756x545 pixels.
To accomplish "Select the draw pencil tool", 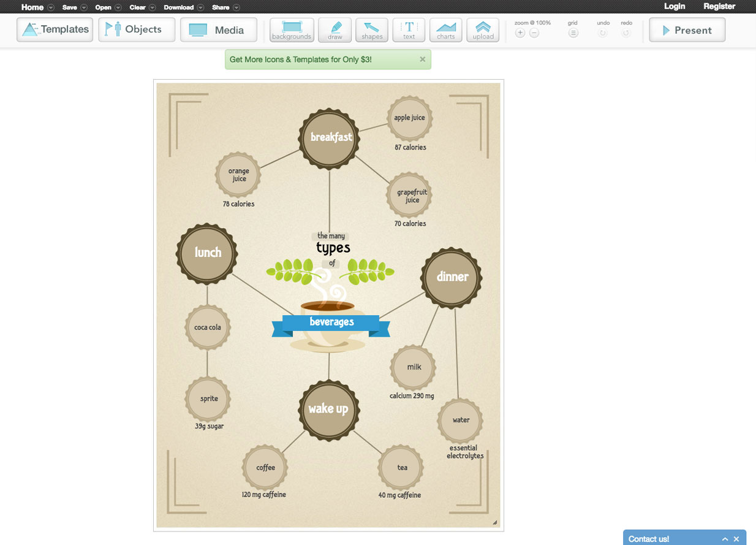I will coord(335,29).
